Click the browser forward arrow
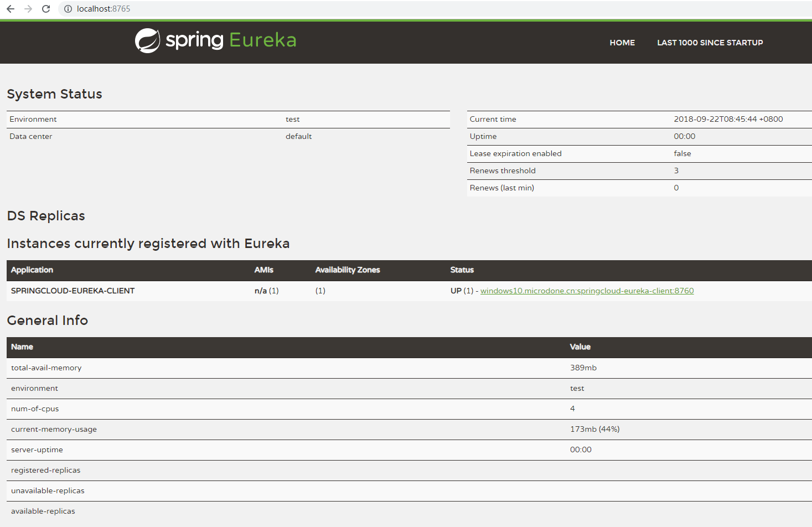 click(x=28, y=9)
